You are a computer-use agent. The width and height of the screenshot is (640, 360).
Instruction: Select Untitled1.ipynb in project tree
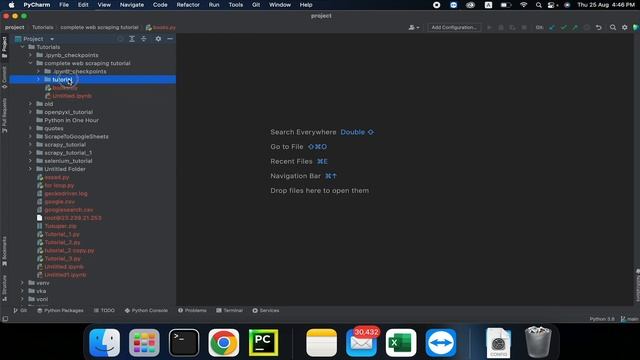pyautogui.click(x=65, y=275)
